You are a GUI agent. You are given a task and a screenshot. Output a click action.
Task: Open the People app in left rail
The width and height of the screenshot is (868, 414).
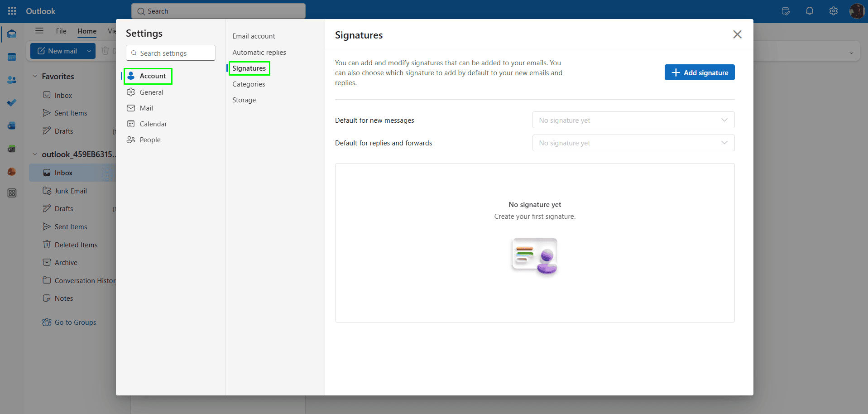pyautogui.click(x=12, y=80)
